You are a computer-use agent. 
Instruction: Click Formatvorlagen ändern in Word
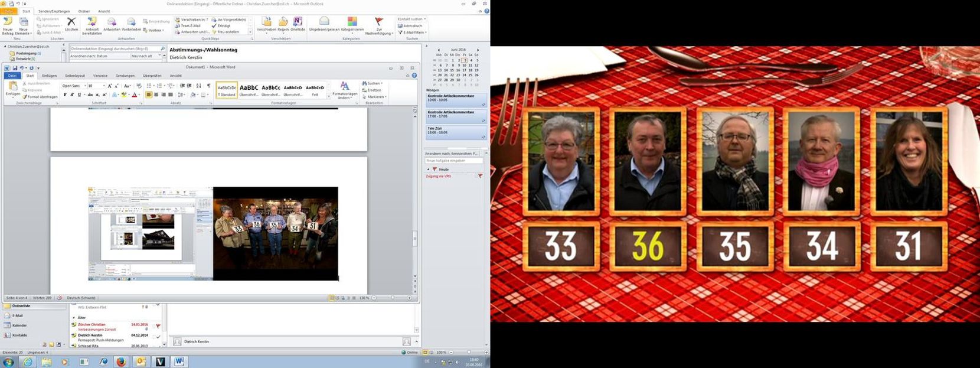pos(345,90)
